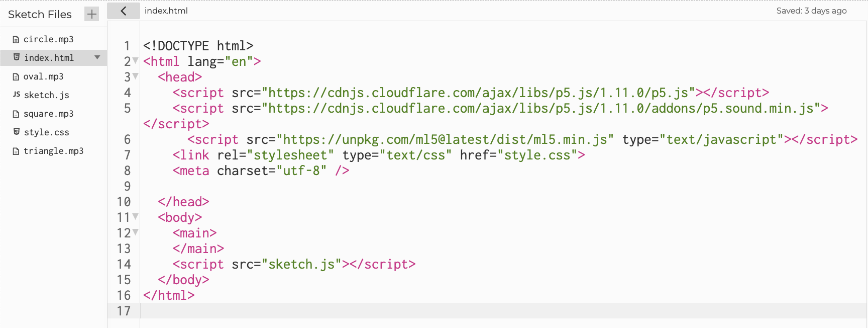
Task: Click the triangle.mp3 file icon
Action: (x=16, y=151)
